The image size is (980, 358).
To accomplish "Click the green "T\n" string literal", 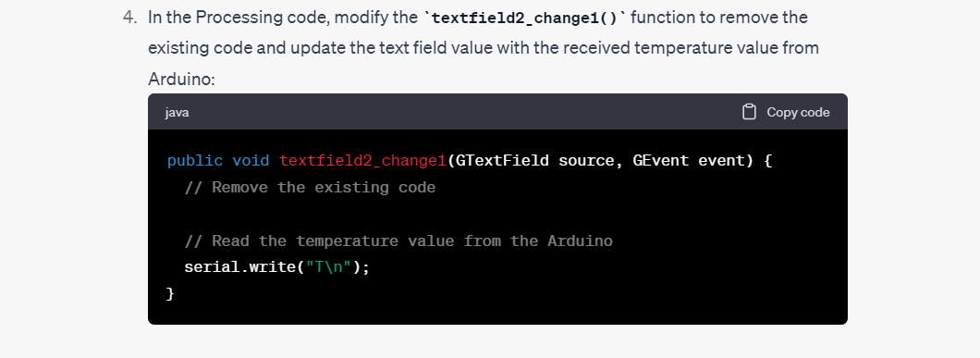I will 329,267.
